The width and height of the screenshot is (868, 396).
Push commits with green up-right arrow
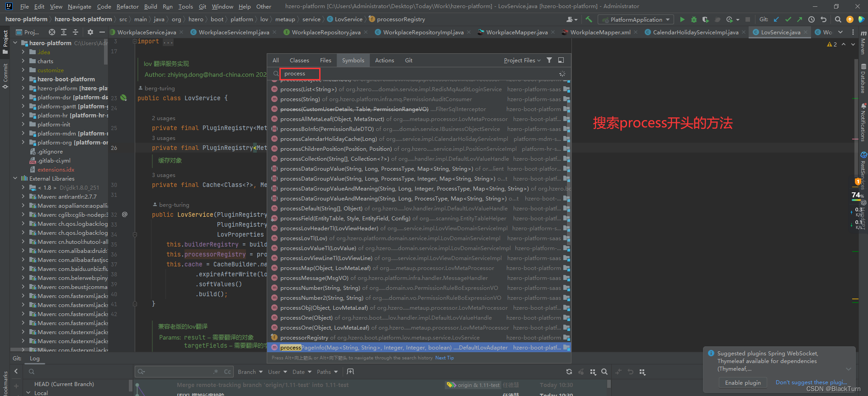(x=800, y=19)
